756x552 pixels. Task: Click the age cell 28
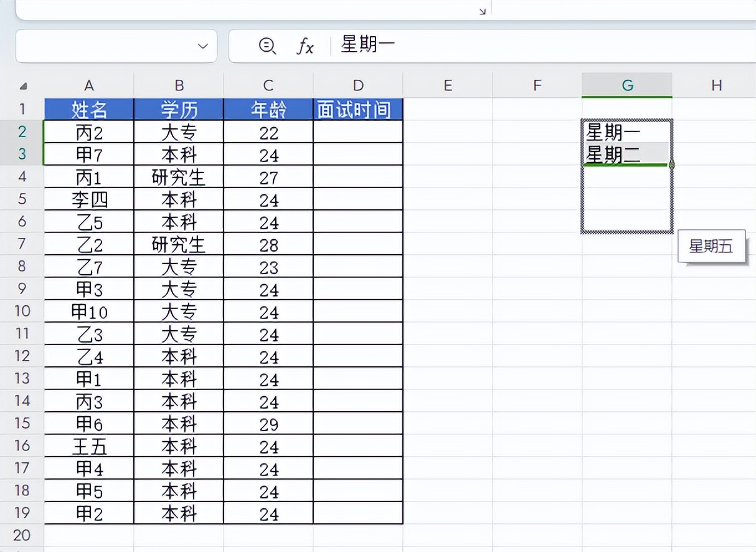(268, 244)
